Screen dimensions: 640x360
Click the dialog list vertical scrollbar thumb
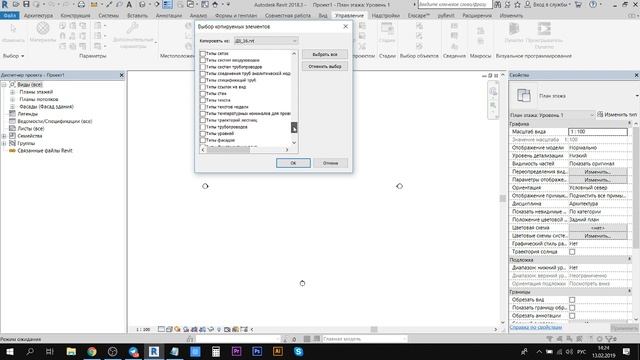pyautogui.click(x=294, y=127)
